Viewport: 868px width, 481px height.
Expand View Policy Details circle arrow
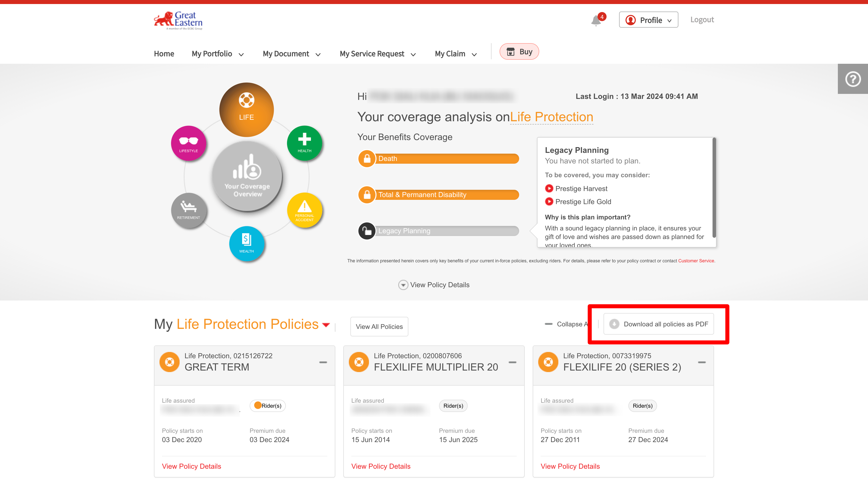[403, 285]
